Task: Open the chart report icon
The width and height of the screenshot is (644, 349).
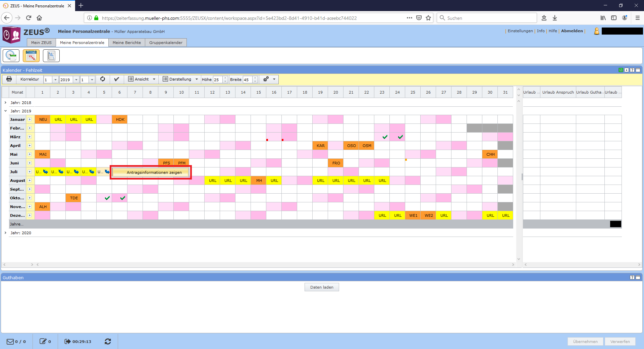Action: click(x=51, y=56)
